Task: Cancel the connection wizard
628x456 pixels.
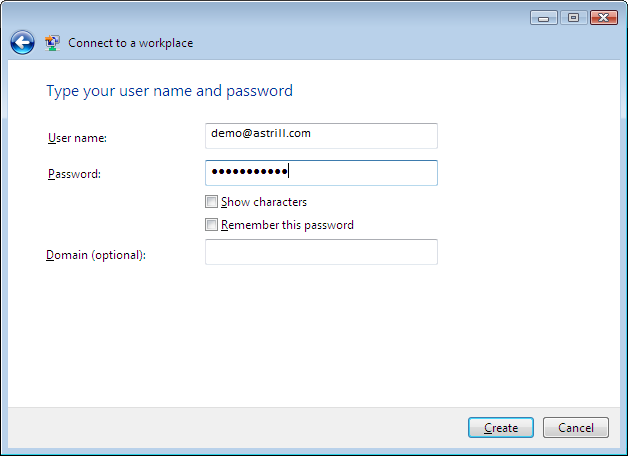Action: (576, 428)
